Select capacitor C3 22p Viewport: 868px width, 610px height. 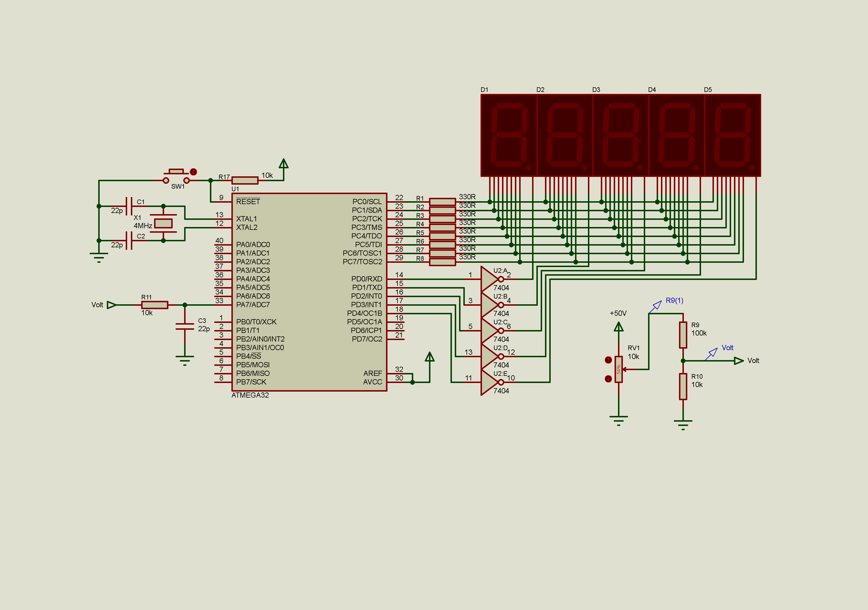(185, 327)
